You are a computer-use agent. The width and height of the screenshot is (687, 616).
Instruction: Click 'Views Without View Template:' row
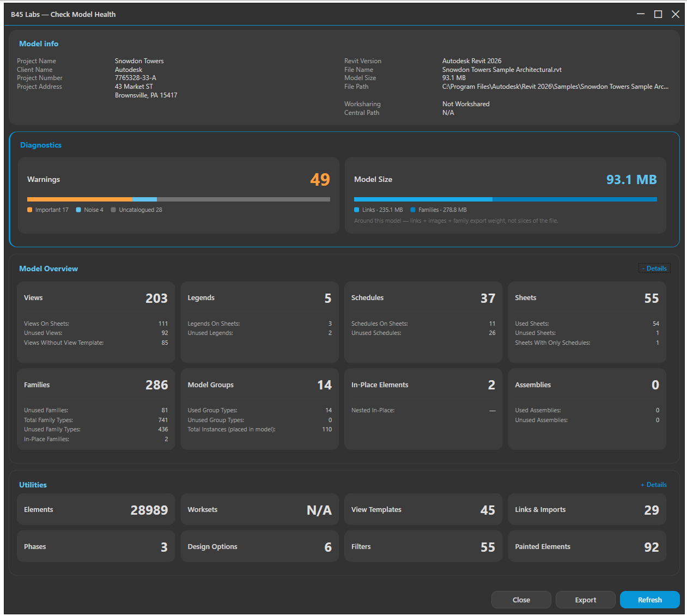(96, 343)
